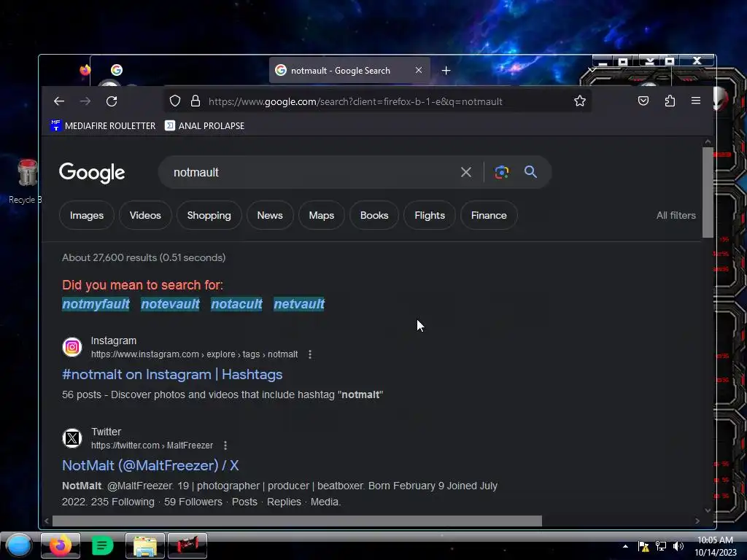This screenshot has width=747, height=560.
Task: Open the taskbar clock showing 10:05 AM
Action: coord(715,546)
